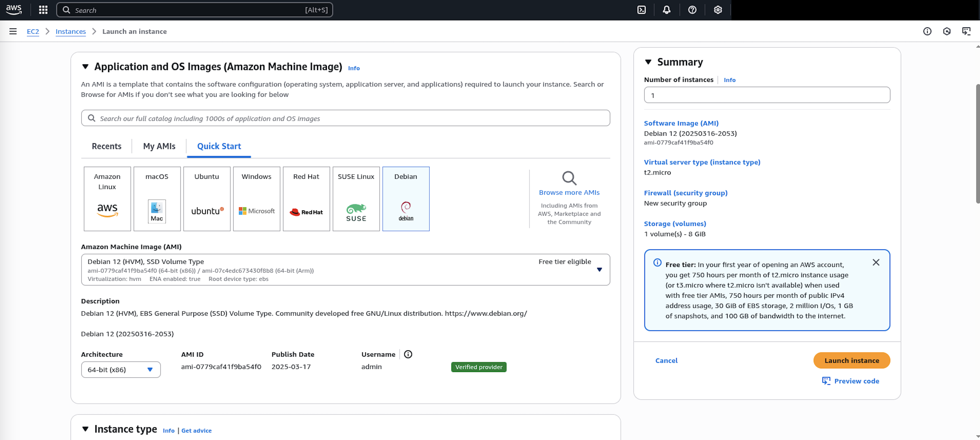Click the Get advice link

click(196, 430)
